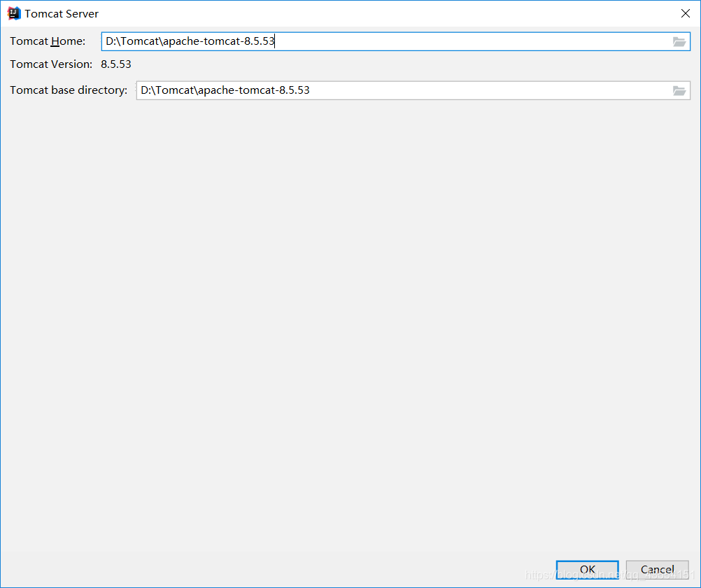This screenshot has width=701, height=588.
Task: Select the Tomcat Version value 8.5.53
Action: [x=116, y=64]
